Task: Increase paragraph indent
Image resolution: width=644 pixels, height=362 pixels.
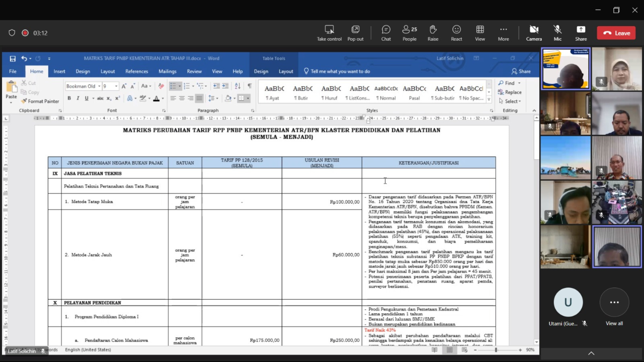Action: pyautogui.click(x=225, y=86)
